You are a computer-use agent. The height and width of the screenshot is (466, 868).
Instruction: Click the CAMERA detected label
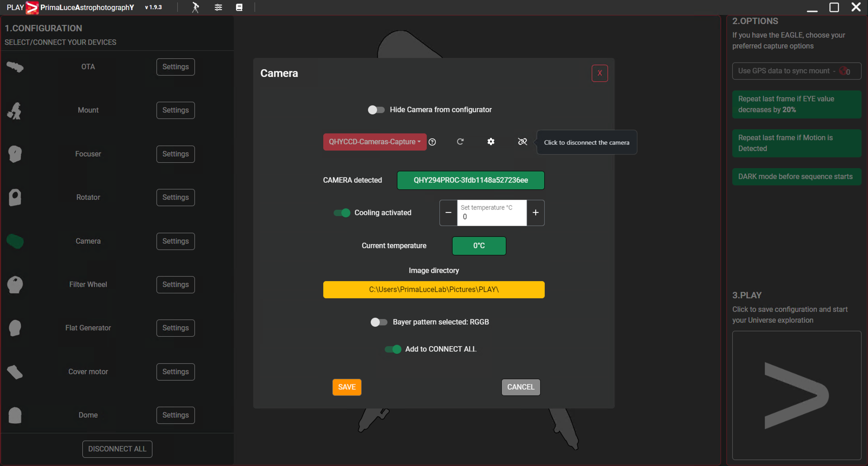[353, 180]
